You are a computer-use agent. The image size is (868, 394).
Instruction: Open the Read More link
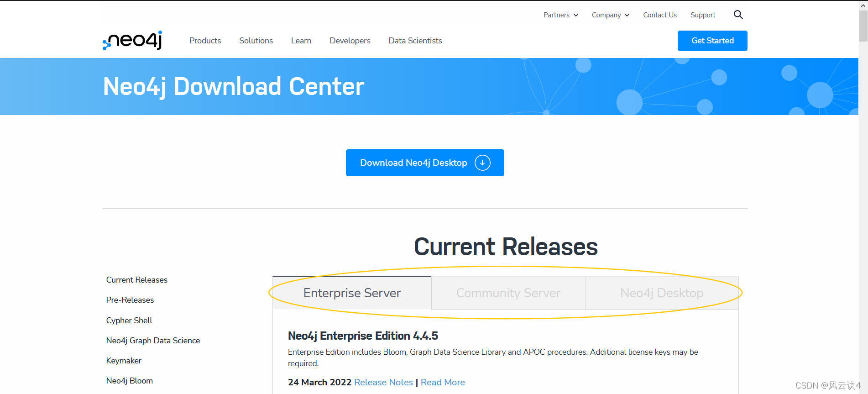(x=443, y=382)
